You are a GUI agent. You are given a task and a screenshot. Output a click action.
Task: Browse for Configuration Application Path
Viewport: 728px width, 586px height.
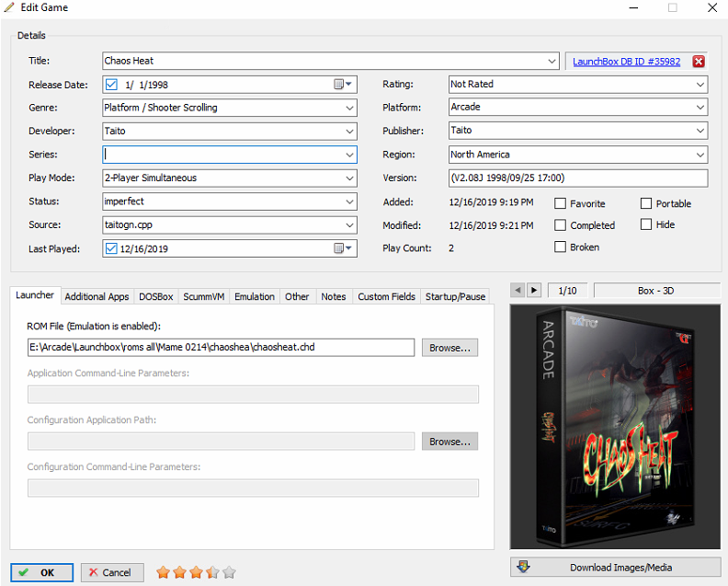pyautogui.click(x=449, y=442)
